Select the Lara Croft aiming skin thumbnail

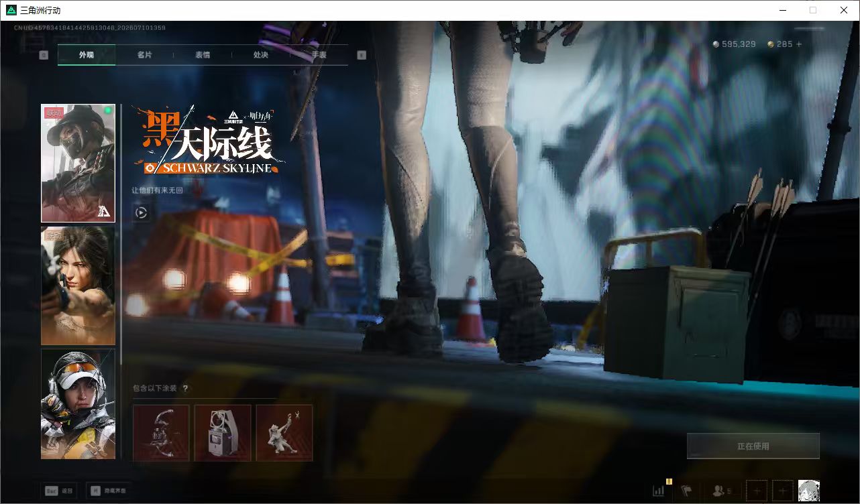[78, 286]
